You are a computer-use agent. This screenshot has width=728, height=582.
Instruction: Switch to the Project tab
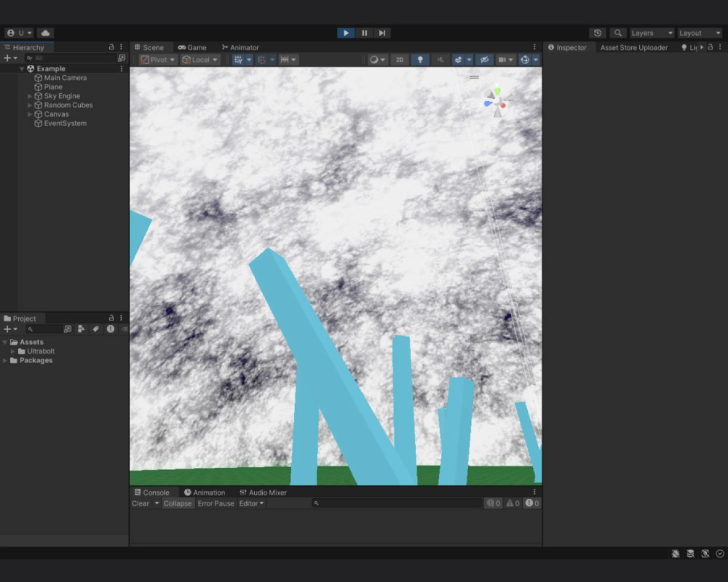pyautogui.click(x=20, y=319)
